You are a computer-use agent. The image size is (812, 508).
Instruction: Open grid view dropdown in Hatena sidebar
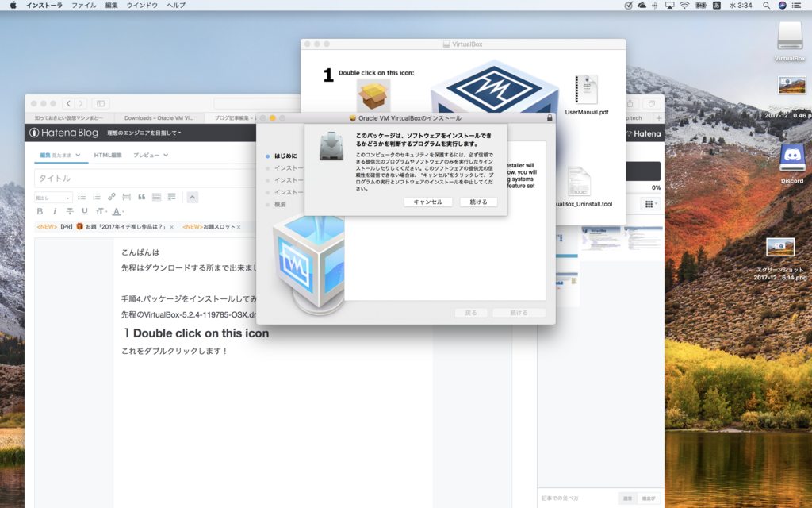pos(650,204)
